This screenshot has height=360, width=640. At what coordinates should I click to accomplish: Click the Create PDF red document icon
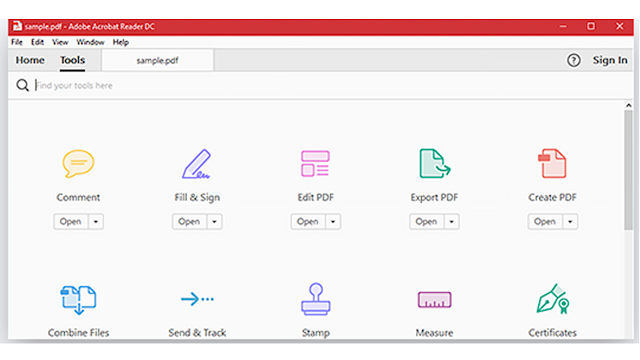552,164
